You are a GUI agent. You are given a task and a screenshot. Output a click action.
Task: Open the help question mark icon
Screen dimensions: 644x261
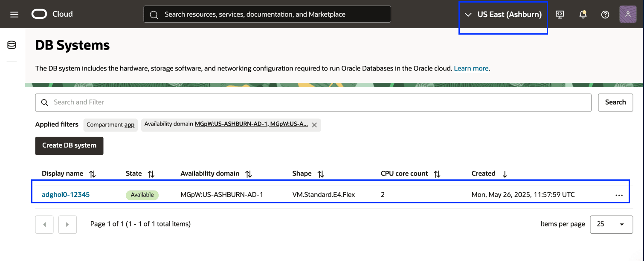(x=605, y=14)
